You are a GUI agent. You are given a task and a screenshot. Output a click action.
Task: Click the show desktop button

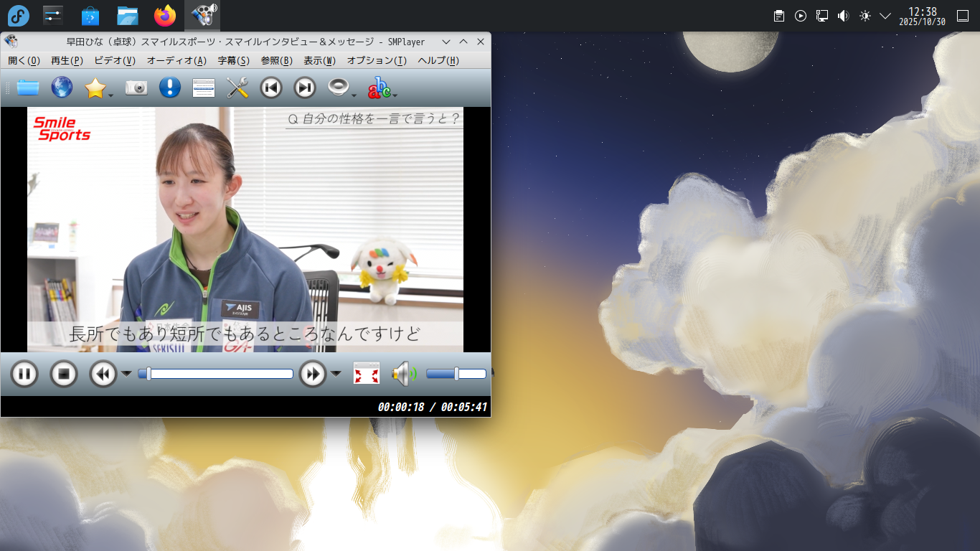tap(963, 16)
